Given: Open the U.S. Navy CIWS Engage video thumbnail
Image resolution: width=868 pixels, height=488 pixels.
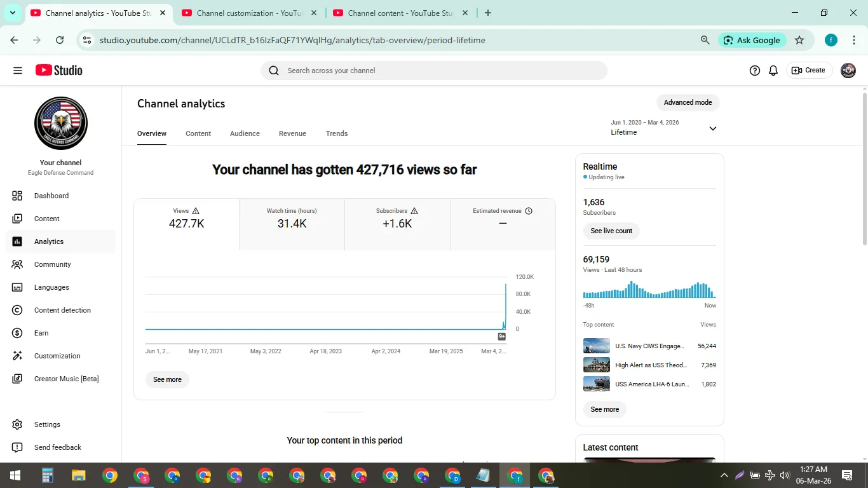Looking at the screenshot, I should pyautogui.click(x=597, y=346).
